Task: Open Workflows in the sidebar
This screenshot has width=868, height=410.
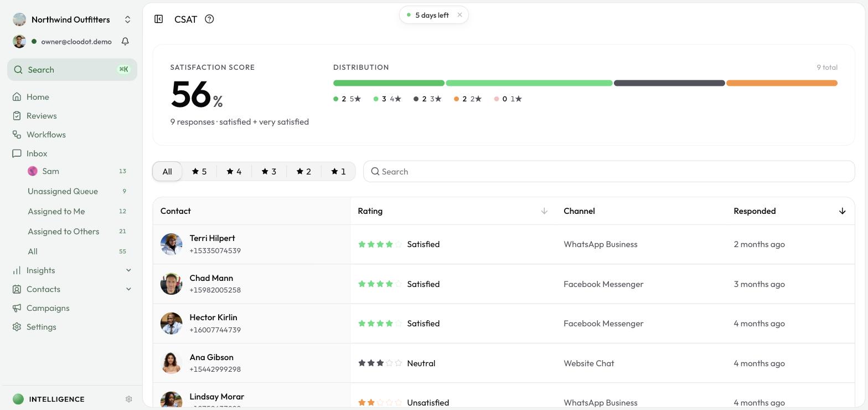Action: click(46, 135)
